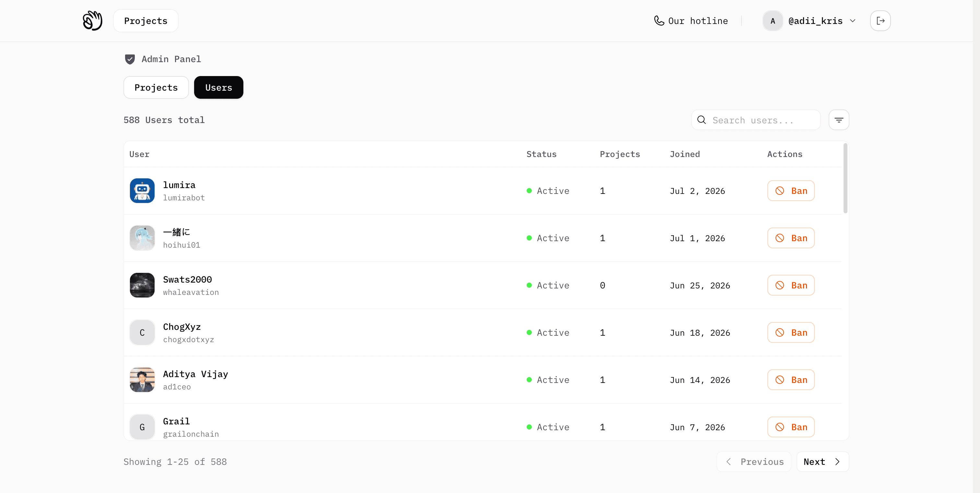Click the waving hand logo icon
Viewport: 980px width, 493px height.
coord(92,20)
